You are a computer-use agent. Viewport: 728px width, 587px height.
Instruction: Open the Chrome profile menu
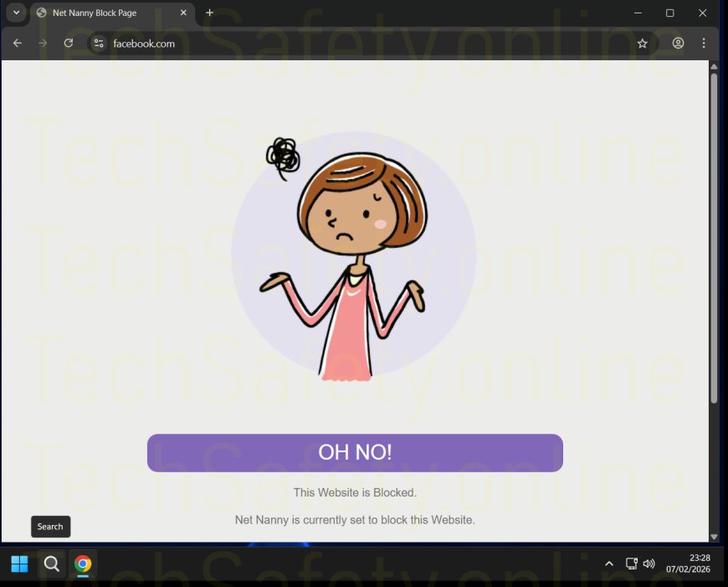coord(678,44)
